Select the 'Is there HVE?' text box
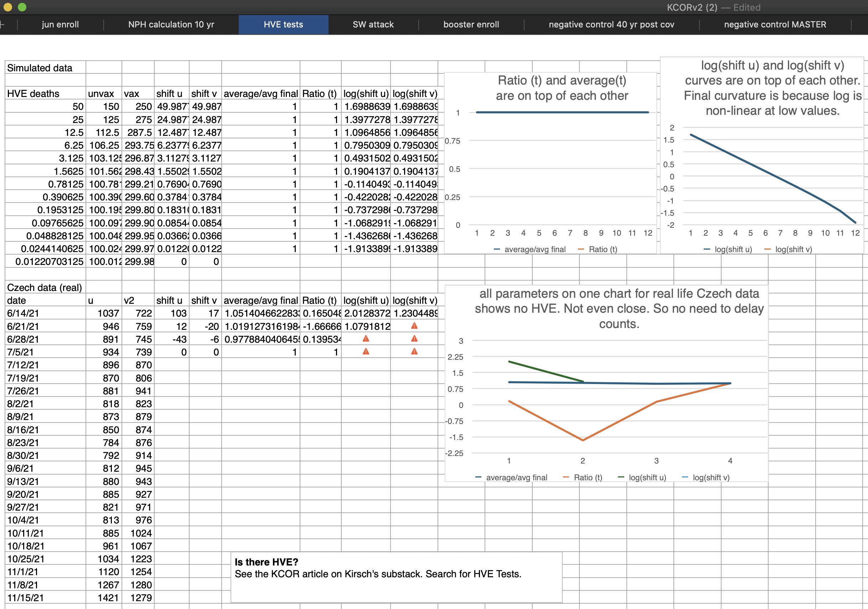Screen dimensions: 868x609 (x=396, y=577)
